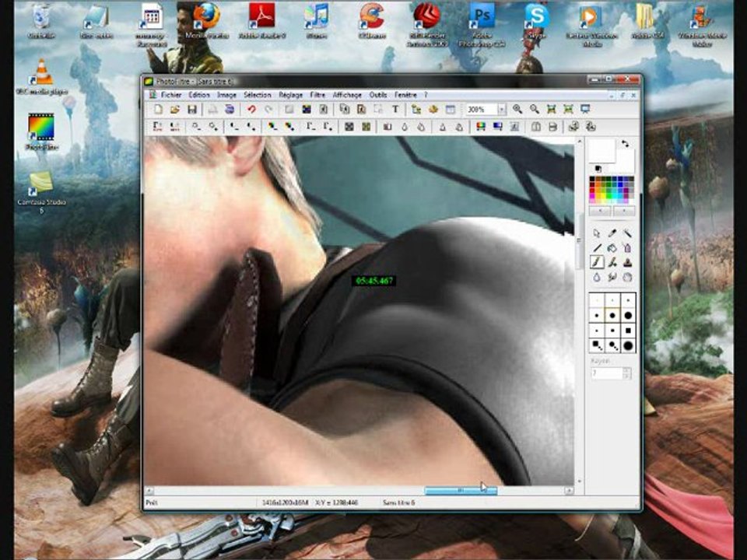This screenshot has width=747, height=560.
Task: Open a file using the folder icon
Action: click(x=175, y=110)
